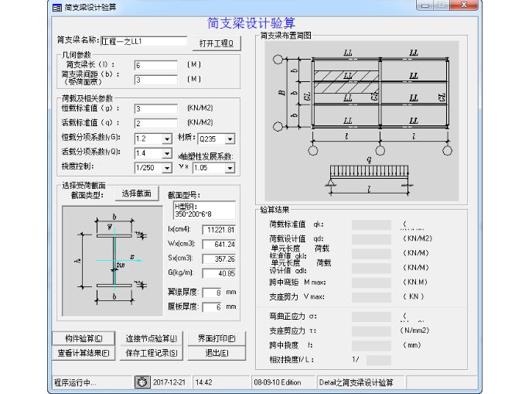The image size is (532, 394).
Task: Click the distributed load q diagram
Action: click(369, 177)
